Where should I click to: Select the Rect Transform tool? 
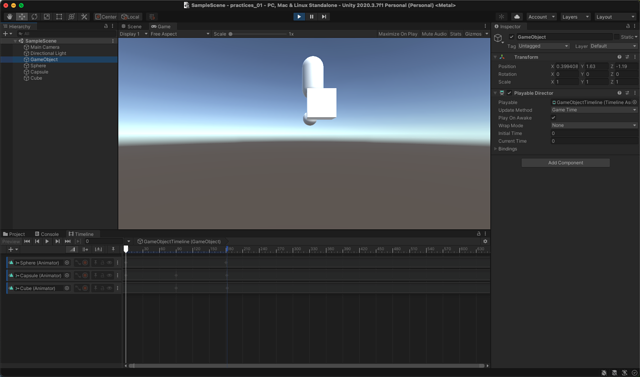[x=59, y=17]
